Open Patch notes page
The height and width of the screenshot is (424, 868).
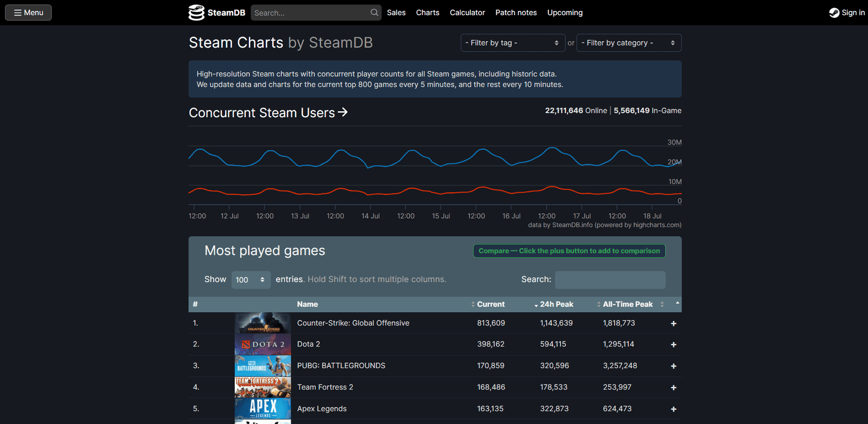(516, 12)
